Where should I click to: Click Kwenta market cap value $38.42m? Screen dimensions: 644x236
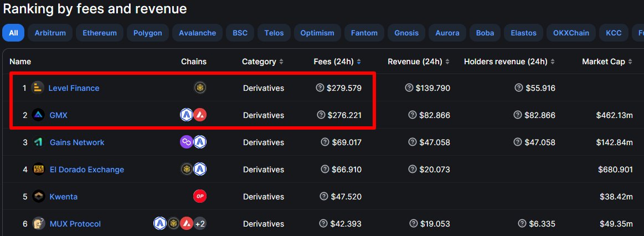tap(617, 197)
